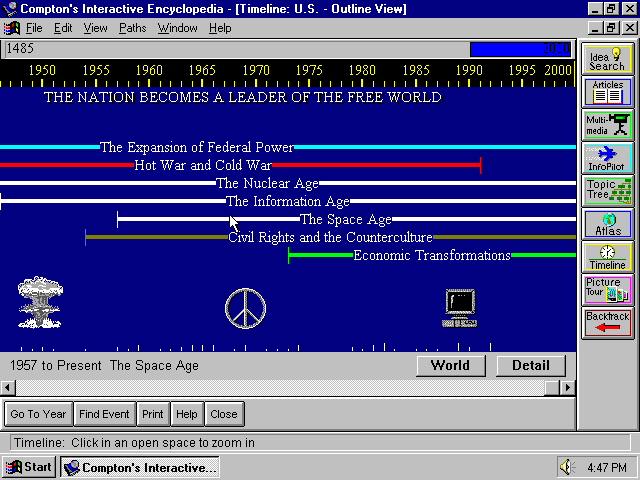Click the 1485 start year label
Image resolution: width=640 pixels, height=480 pixels.
(20, 49)
